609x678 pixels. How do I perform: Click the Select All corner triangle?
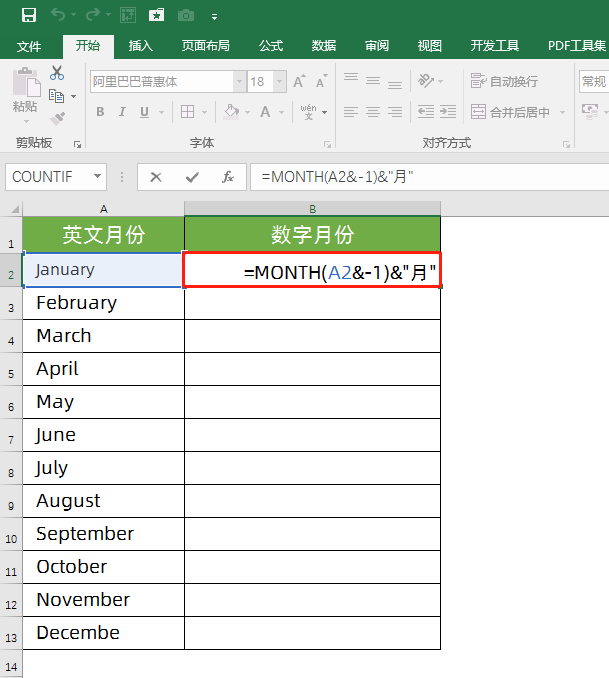(x=15, y=209)
